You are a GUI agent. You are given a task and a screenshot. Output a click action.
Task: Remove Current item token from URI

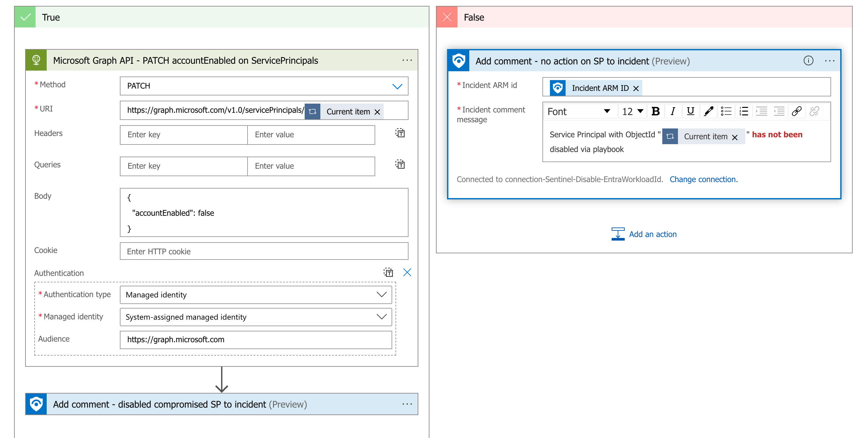coord(377,112)
